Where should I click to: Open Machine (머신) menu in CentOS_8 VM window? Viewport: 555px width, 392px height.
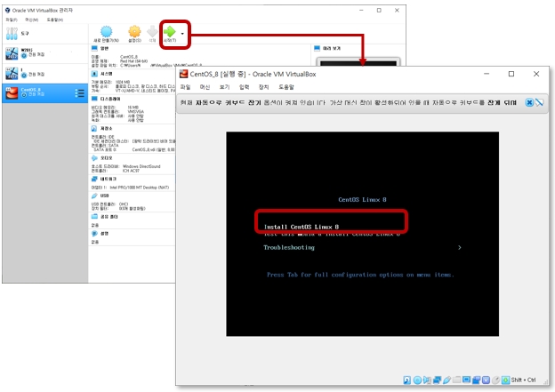[205, 87]
